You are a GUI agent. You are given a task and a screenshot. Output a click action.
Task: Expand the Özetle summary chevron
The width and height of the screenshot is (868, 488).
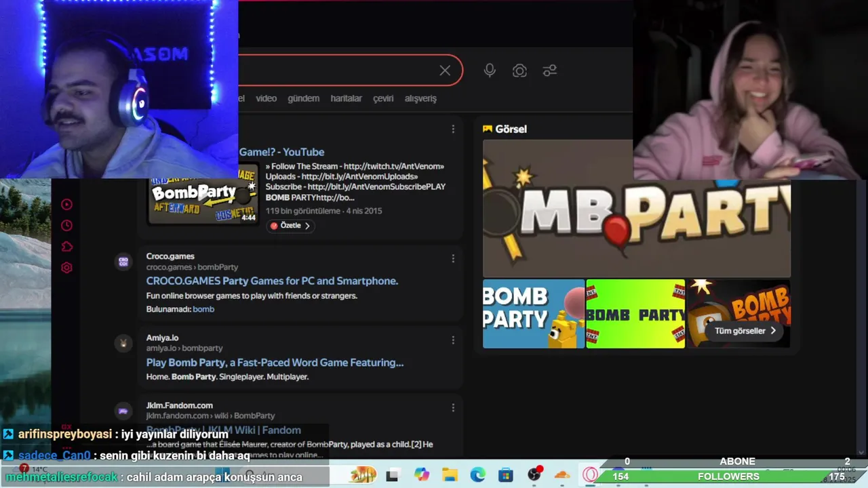[307, 226]
